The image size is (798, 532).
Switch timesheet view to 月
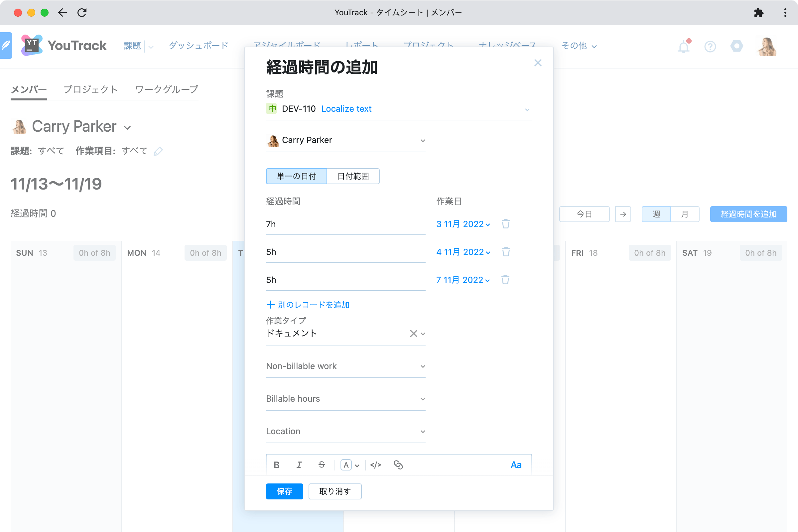[x=685, y=214]
